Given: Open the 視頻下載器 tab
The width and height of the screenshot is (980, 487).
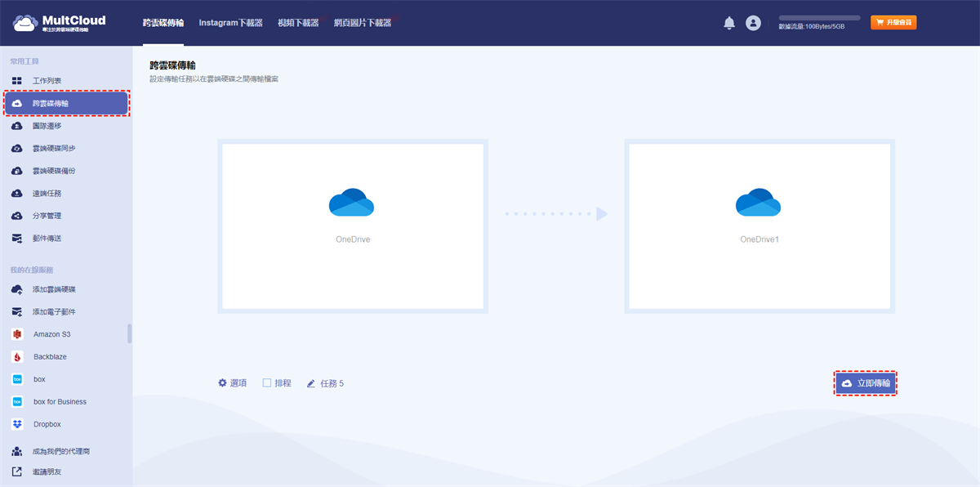Looking at the screenshot, I should 298,23.
